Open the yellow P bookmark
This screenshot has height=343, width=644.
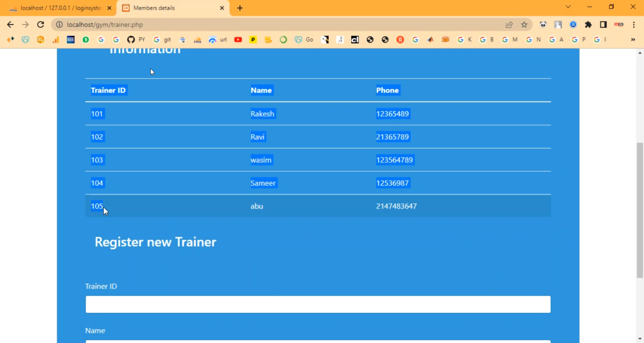pos(253,39)
